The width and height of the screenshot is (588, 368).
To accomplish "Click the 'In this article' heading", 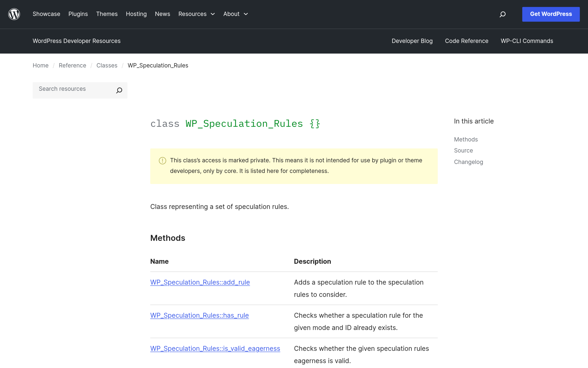I will 474,121.
